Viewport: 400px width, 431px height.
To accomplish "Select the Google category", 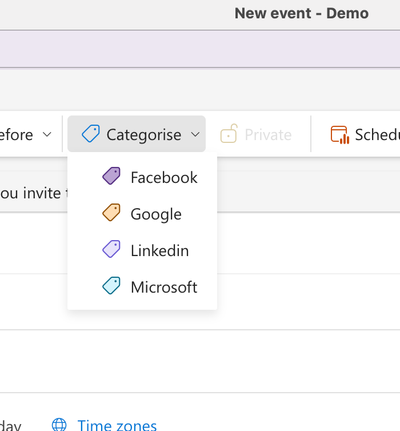I will click(x=142, y=214).
